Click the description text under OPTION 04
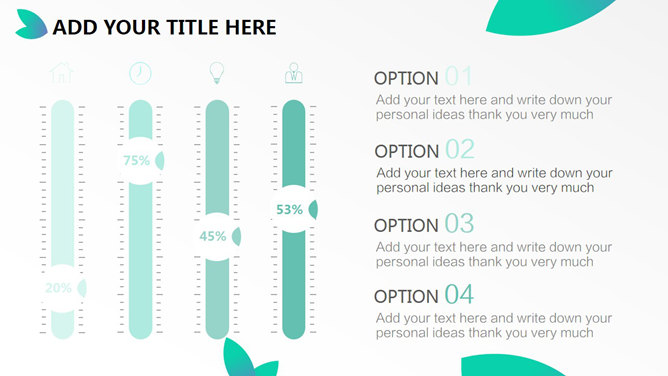The width and height of the screenshot is (668, 376). tap(494, 325)
